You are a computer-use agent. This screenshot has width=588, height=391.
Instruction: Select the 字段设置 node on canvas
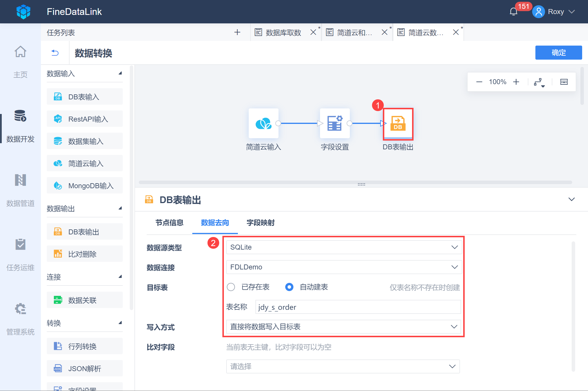pyautogui.click(x=335, y=123)
